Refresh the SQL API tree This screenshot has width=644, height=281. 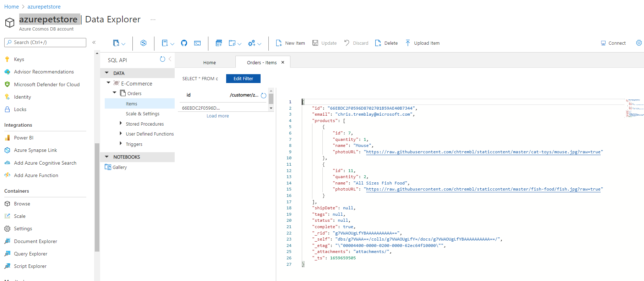(163, 59)
